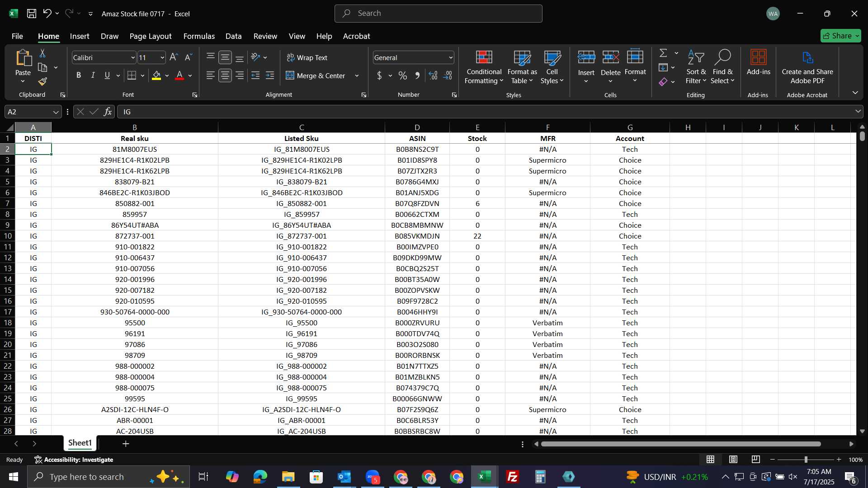Viewport: 868px width, 488px height.
Task: Open Find & Select dropdown
Action: click(722, 67)
